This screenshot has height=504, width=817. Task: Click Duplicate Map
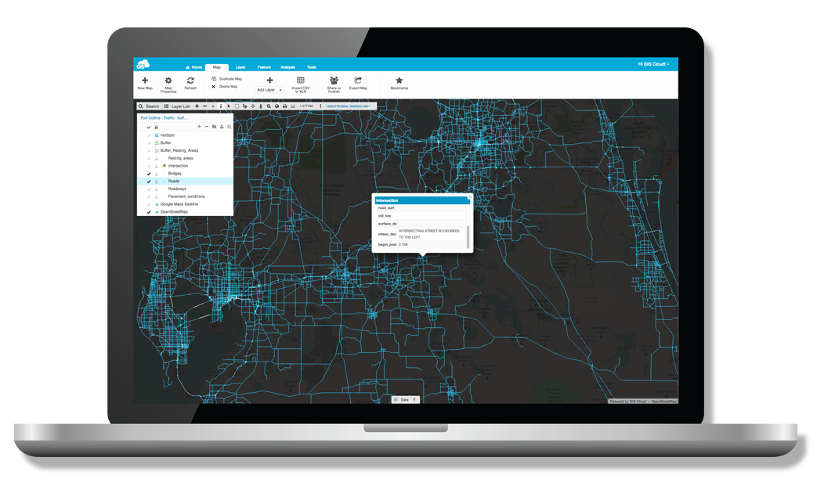pos(227,78)
